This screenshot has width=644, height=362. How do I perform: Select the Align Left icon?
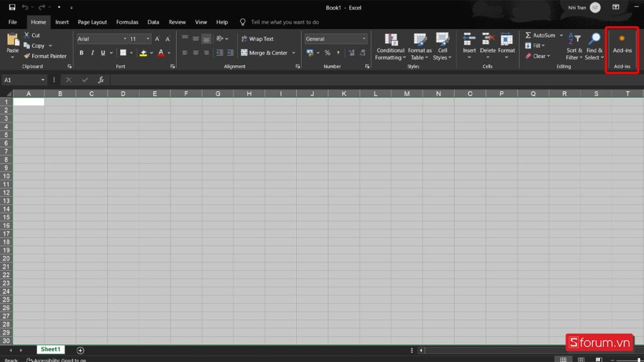[185, 53]
